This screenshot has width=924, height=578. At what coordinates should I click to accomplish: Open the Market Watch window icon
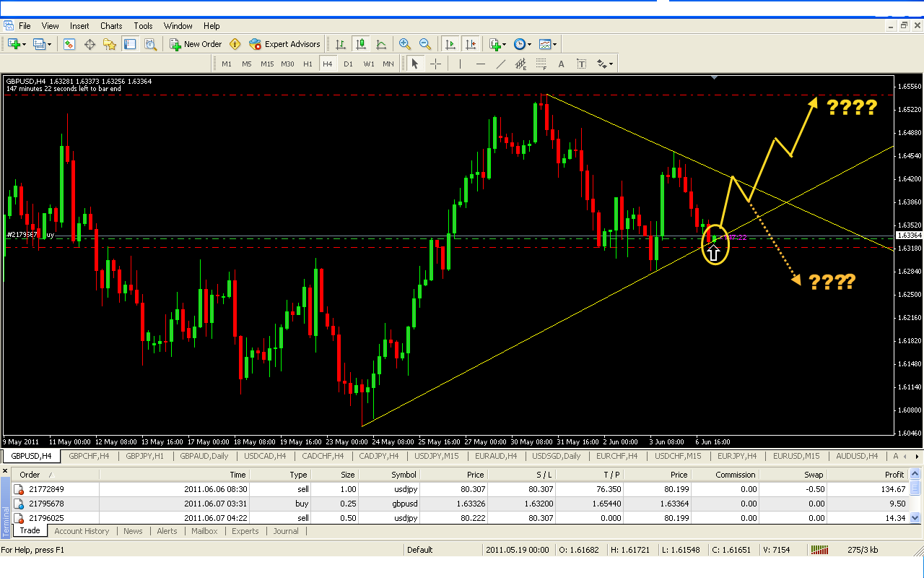pyautogui.click(x=69, y=44)
